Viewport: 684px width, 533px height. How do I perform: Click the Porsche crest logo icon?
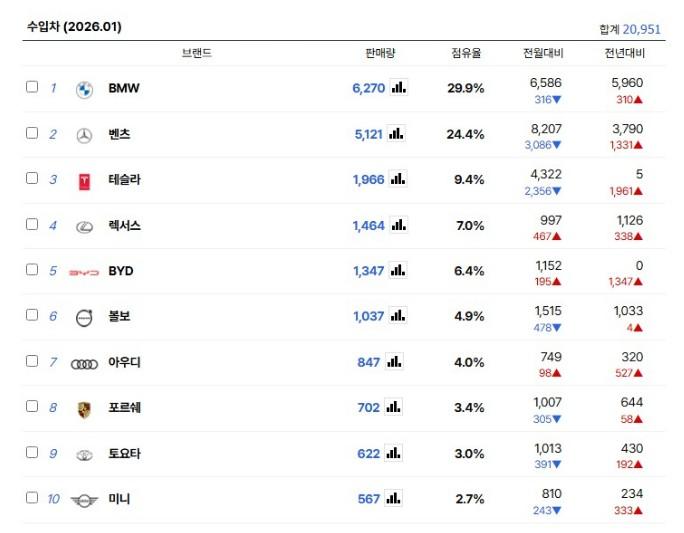(84, 409)
